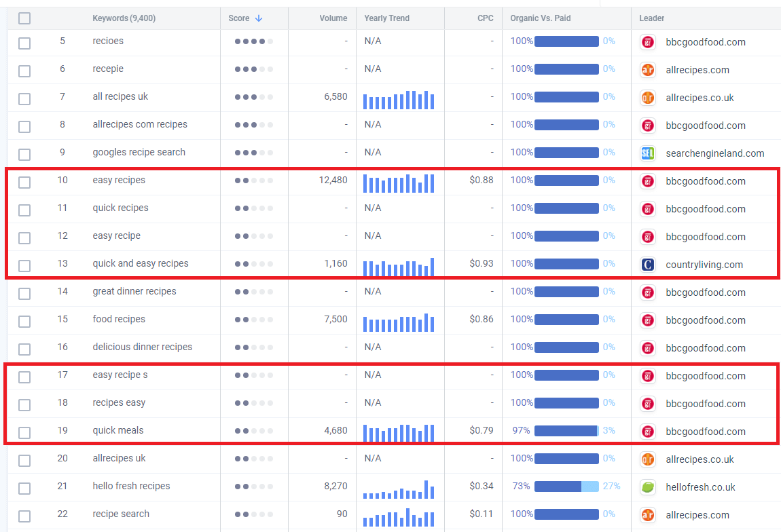Open the countryliving.com link
The image size is (781, 532).
tap(697, 264)
